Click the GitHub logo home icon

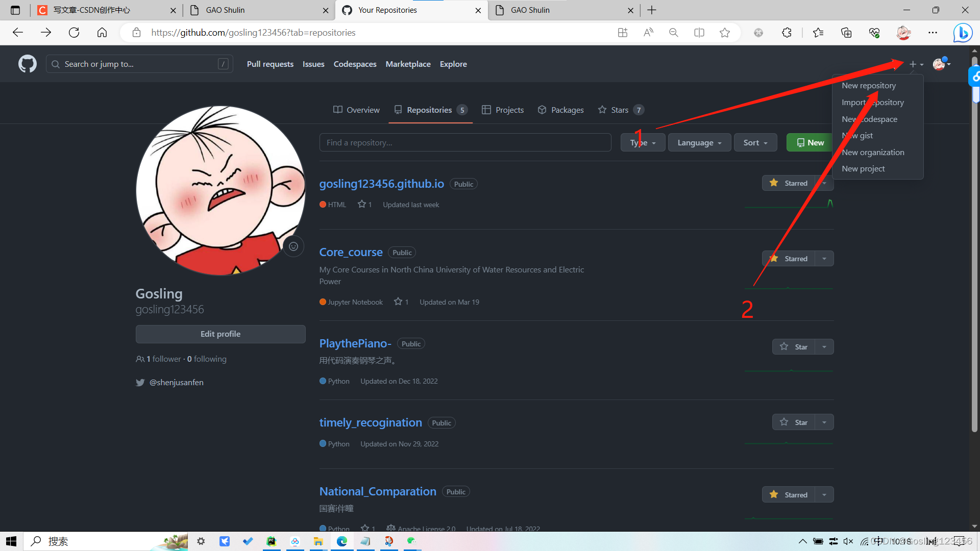[x=28, y=64]
